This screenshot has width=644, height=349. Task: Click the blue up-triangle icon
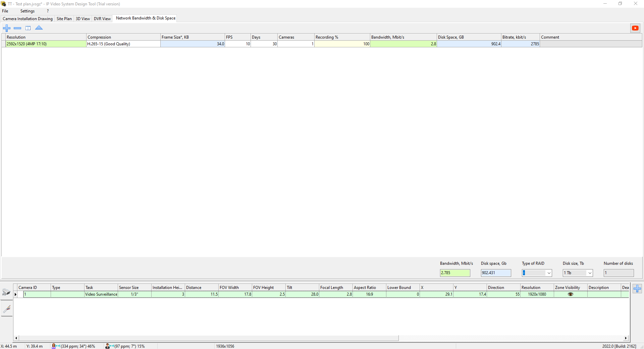39,28
